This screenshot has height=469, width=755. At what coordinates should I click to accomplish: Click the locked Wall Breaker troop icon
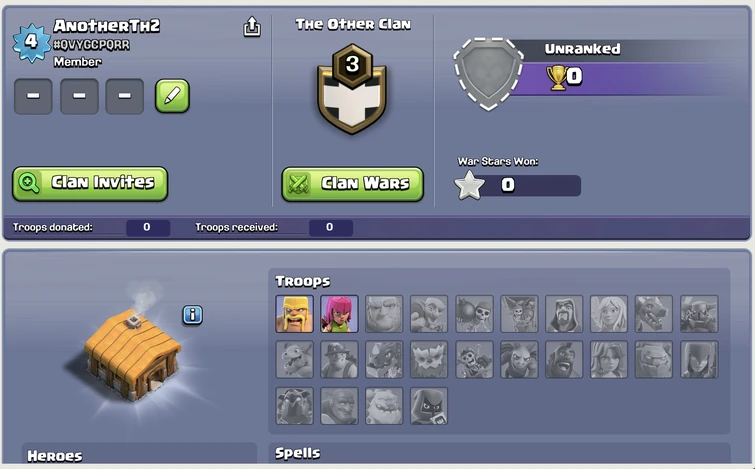pyautogui.click(x=474, y=314)
